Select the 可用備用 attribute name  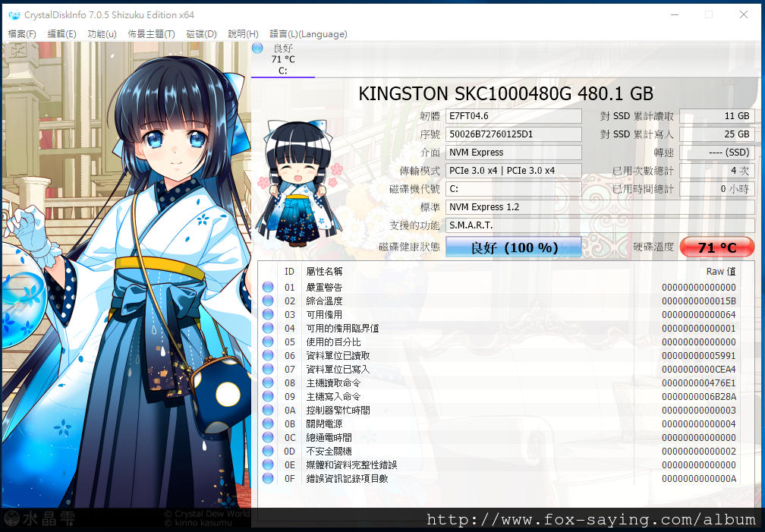(x=325, y=314)
